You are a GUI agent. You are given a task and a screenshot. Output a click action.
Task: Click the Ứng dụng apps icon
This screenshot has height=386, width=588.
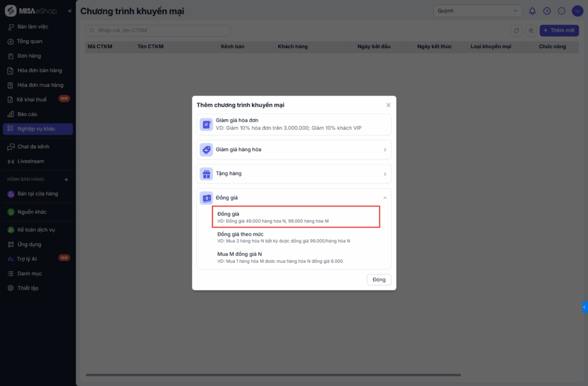click(10, 244)
